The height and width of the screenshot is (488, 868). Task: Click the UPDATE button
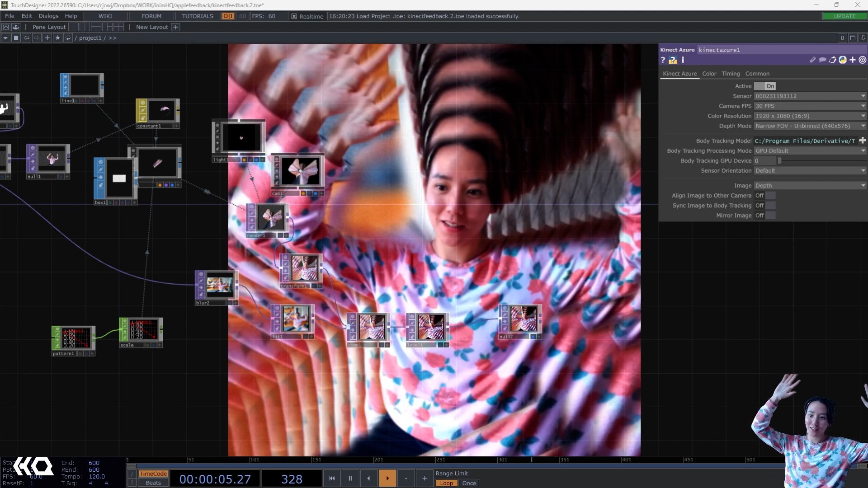844,16
